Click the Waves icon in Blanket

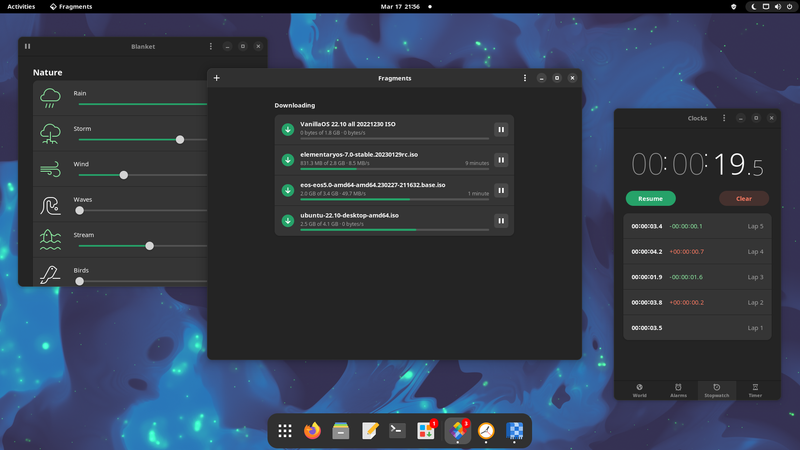click(x=50, y=205)
